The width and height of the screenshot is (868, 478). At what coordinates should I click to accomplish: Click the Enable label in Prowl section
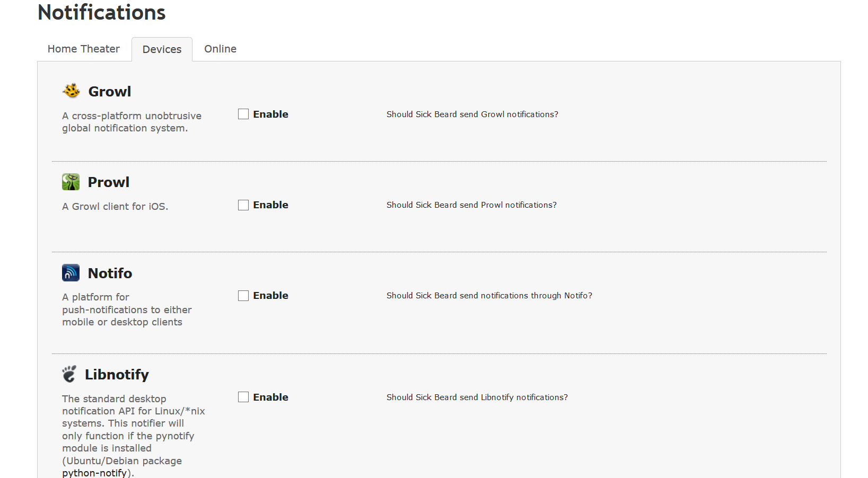270,205
